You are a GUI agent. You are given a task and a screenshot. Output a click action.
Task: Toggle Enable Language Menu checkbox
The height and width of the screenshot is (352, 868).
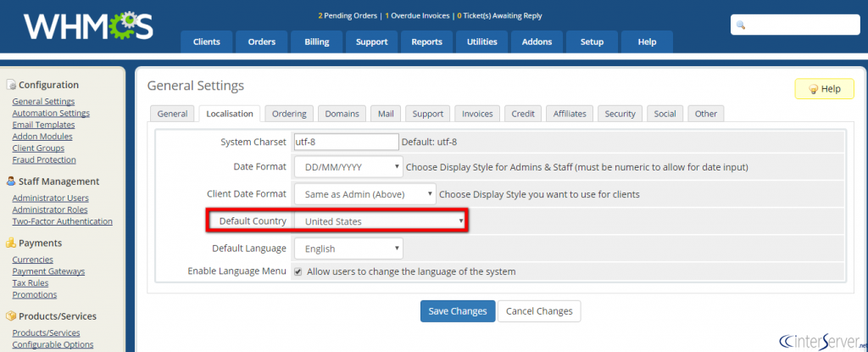(298, 271)
